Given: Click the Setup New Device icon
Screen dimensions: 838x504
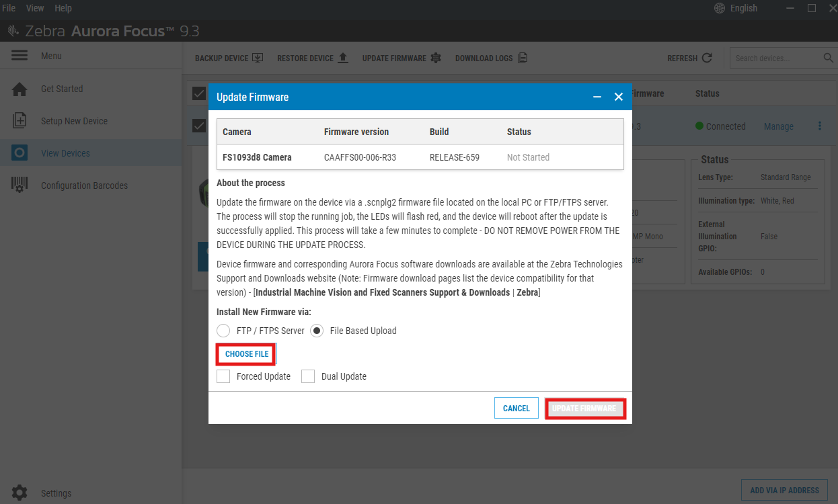Looking at the screenshot, I should coord(20,121).
